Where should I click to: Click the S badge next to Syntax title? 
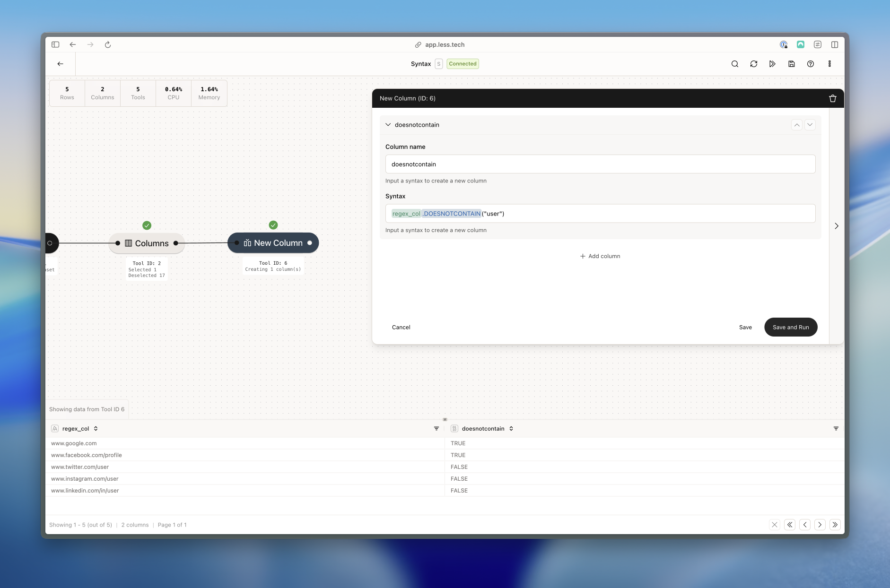pos(439,64)
